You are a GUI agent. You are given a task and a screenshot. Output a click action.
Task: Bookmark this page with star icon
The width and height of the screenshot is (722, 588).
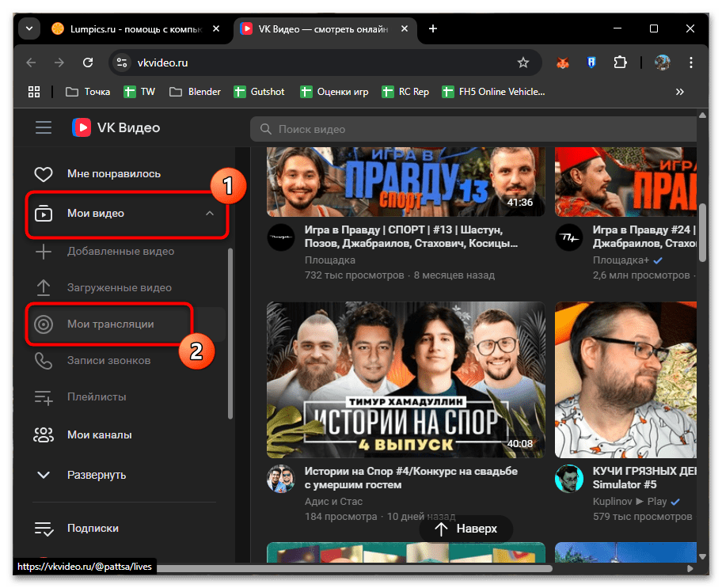(x=522, y=63)
